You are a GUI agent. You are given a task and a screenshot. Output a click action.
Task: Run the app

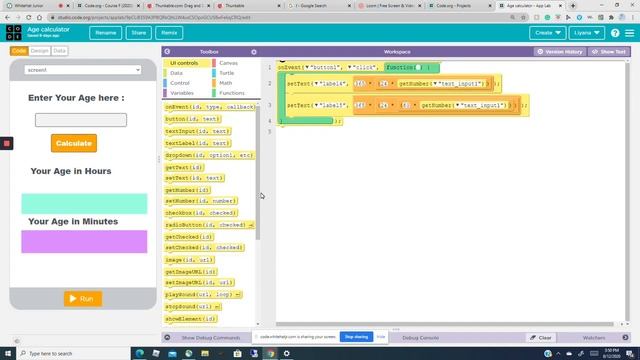pyautogui.click(x=83, y=299)
